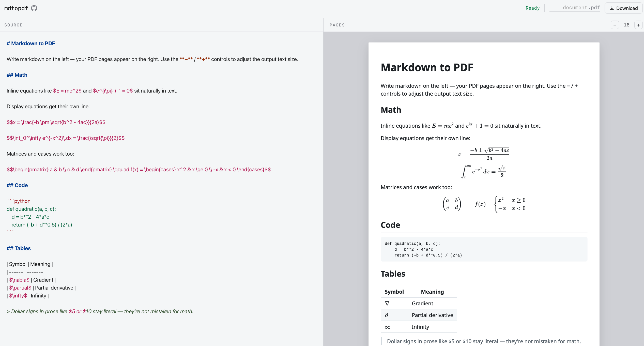The image size is (644, 346).
Task: Click the '## Math' heading in source
Action: pos(17,75)
